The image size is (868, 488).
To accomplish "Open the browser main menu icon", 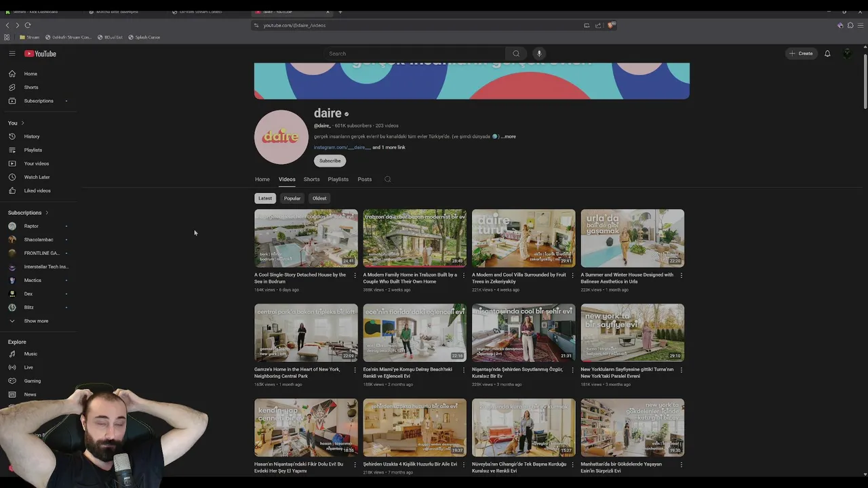I will pyautogui.click(x=861, y=25).
